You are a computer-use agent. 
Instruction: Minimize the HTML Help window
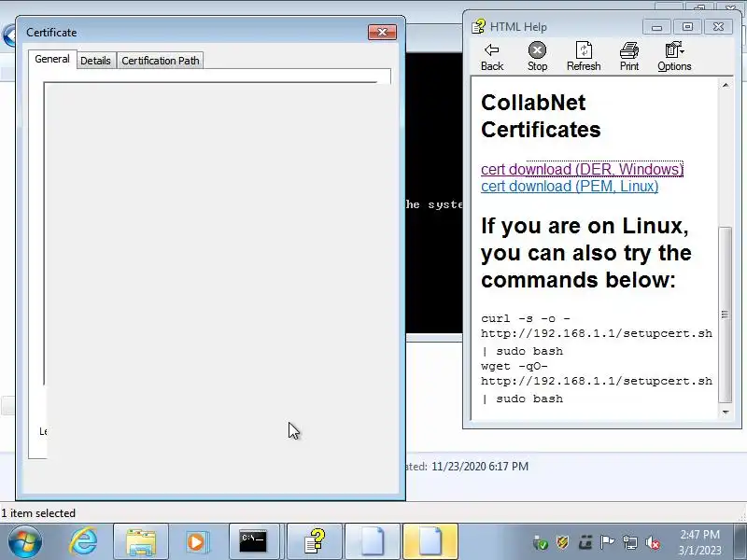pyautogui.click(x=656, y=27)
